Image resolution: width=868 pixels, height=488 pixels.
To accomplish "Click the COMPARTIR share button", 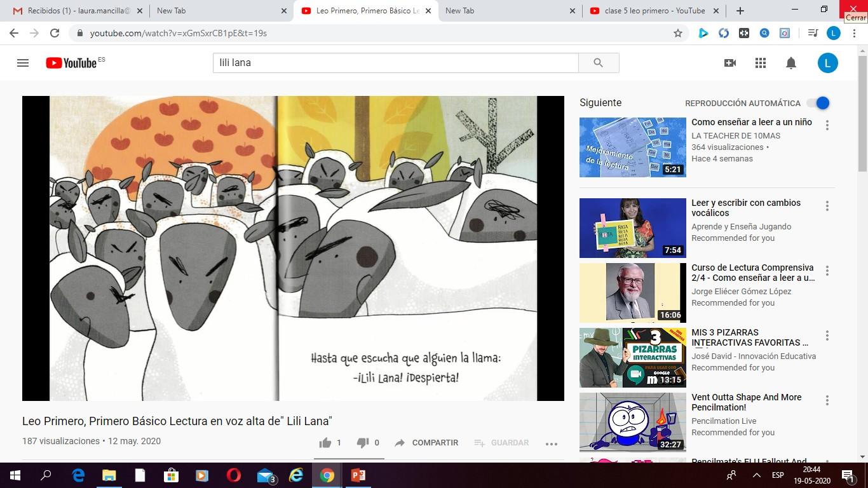I will pyautogui.click(x=426, y=443).
